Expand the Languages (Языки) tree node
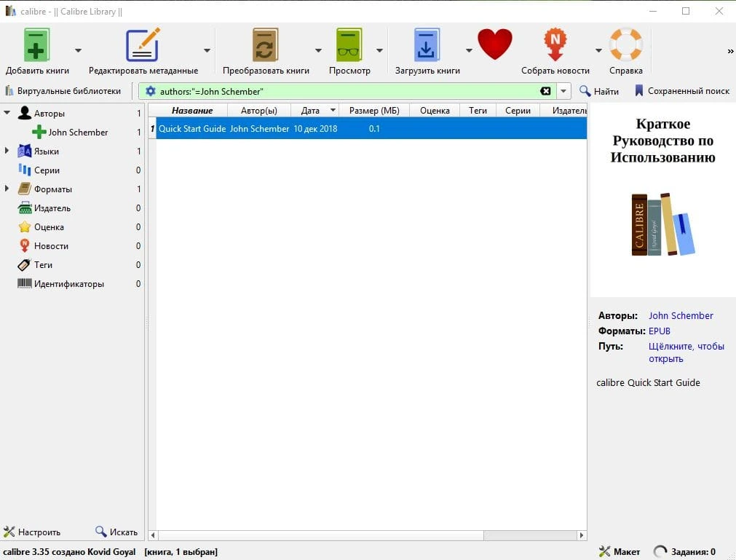 click(7, 151)
